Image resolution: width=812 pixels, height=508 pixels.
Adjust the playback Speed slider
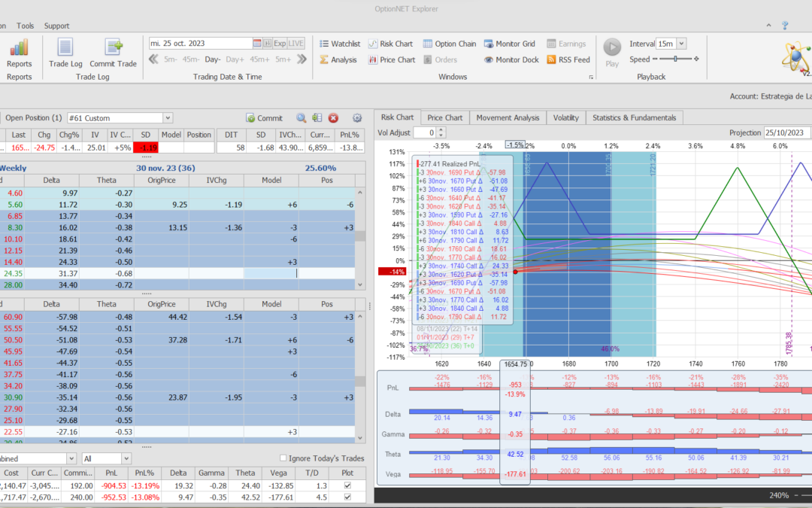[x=677, y=59]
